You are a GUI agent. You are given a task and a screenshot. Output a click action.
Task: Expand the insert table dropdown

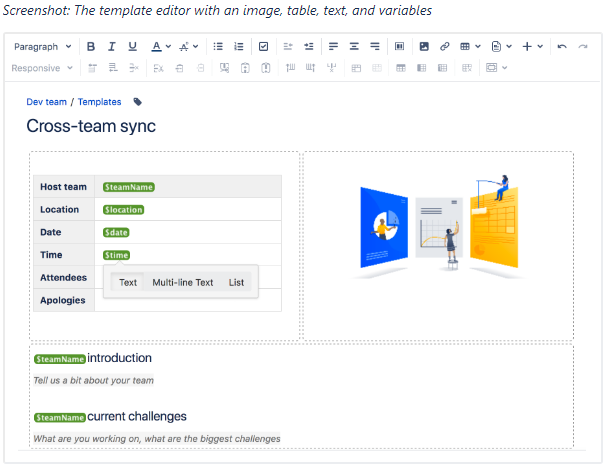[479, 47]
